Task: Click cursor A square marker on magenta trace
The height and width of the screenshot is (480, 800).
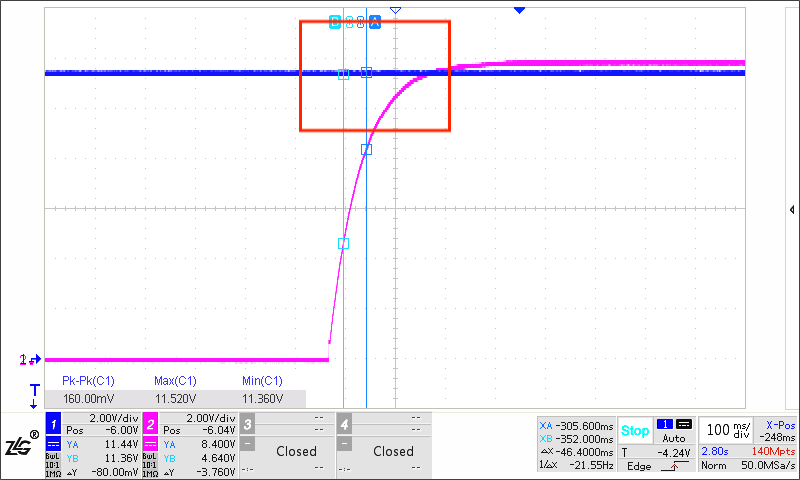Action: tap(366, 149)
